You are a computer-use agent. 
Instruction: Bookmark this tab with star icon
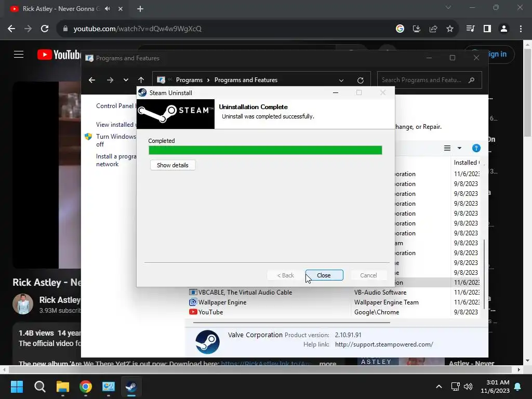tap(450, 29)
